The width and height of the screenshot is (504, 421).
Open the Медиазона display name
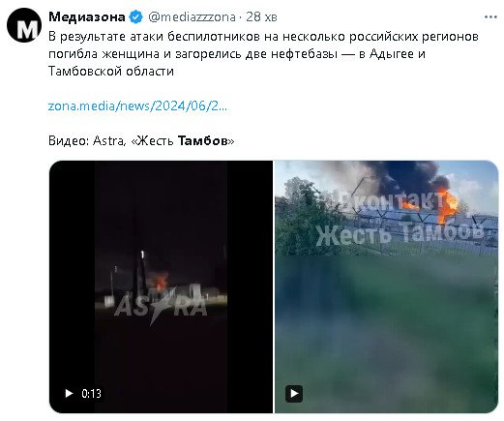click(x=87, y=16)
